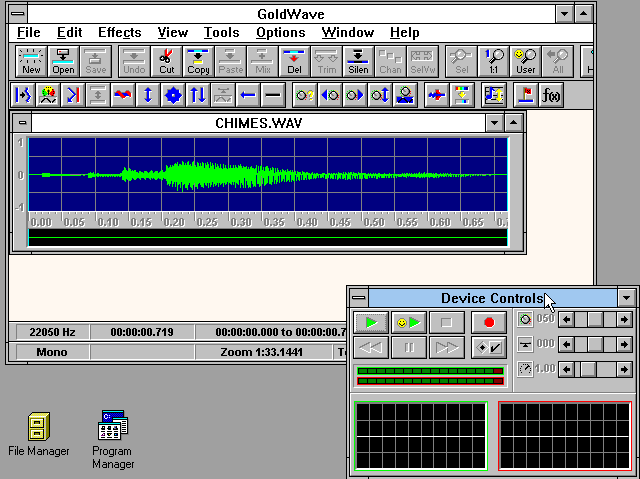Open the View menu
The width and height of the screenshot is (640, 479).
173,33
